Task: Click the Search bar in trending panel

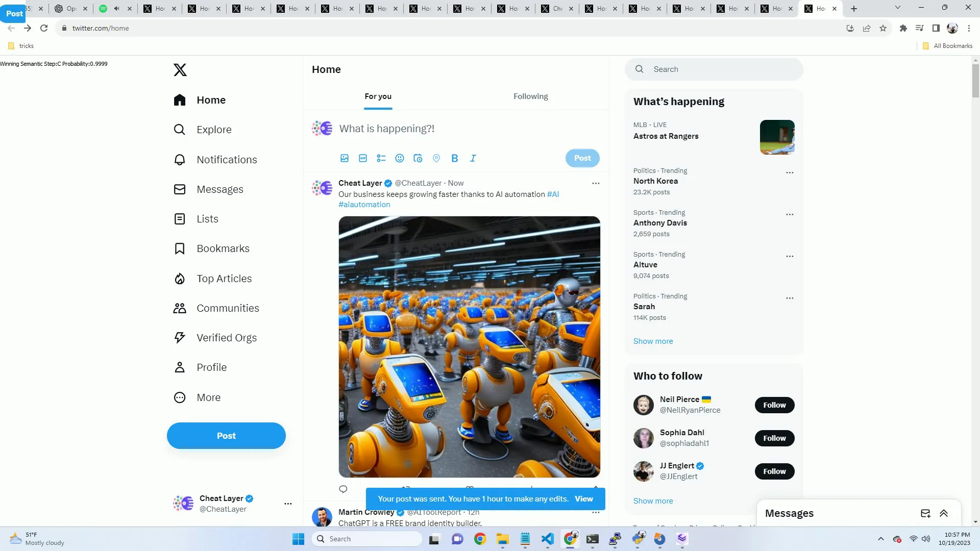Action: pyautogui.click(x=714, y=69)
